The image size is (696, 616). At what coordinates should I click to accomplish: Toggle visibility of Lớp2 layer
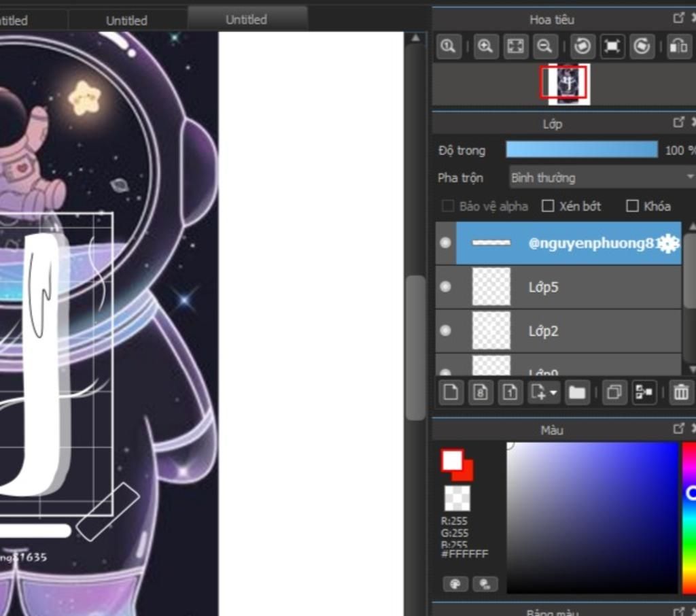pyautogui.click(x=445, y=331)
